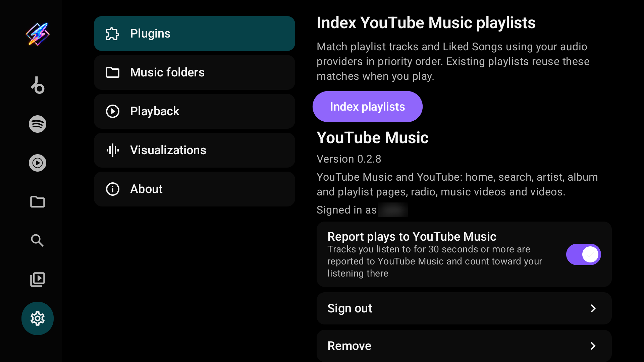Select the Music folders settings tab

[195, 72]
